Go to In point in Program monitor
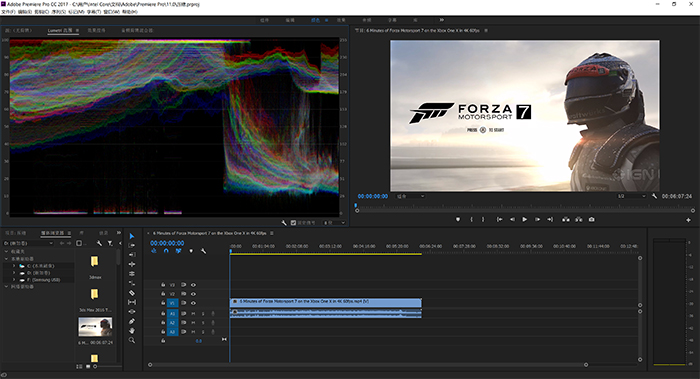The image size is (700, 379). coord(499,219)
